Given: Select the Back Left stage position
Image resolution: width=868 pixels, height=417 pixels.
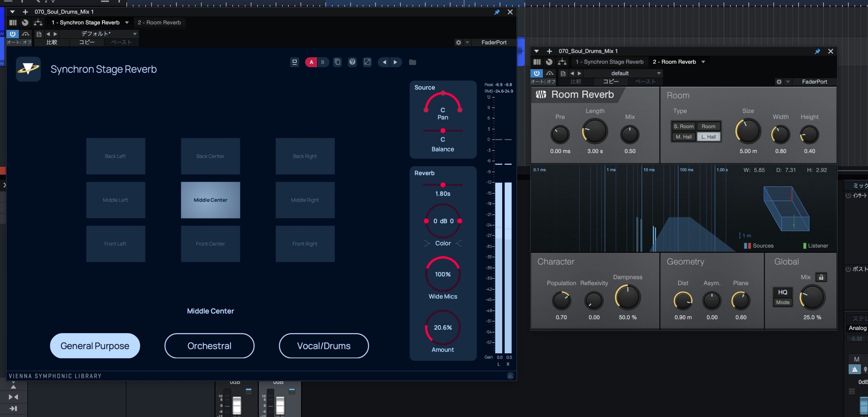Looking at the screenshot, I should point(116,156).
